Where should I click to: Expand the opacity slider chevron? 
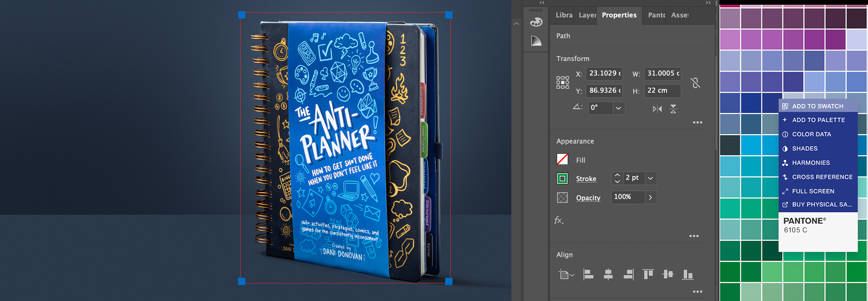(651, 197)
